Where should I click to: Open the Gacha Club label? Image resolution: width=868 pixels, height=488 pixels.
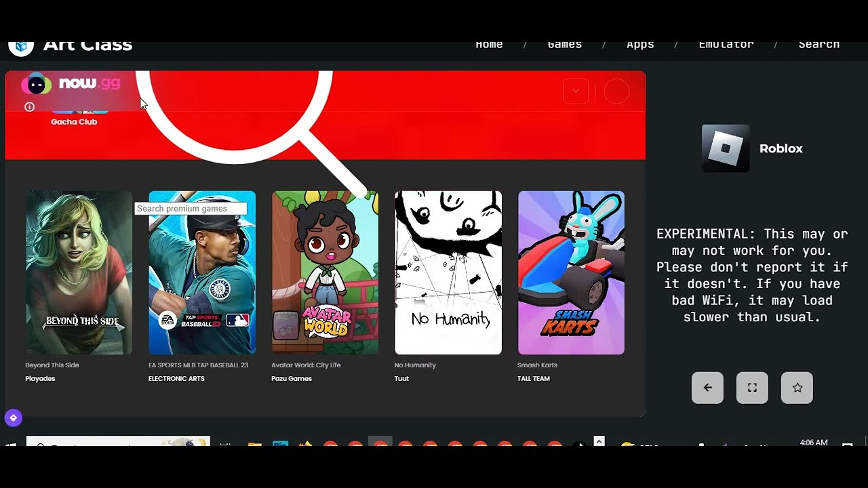coord(74,122)
